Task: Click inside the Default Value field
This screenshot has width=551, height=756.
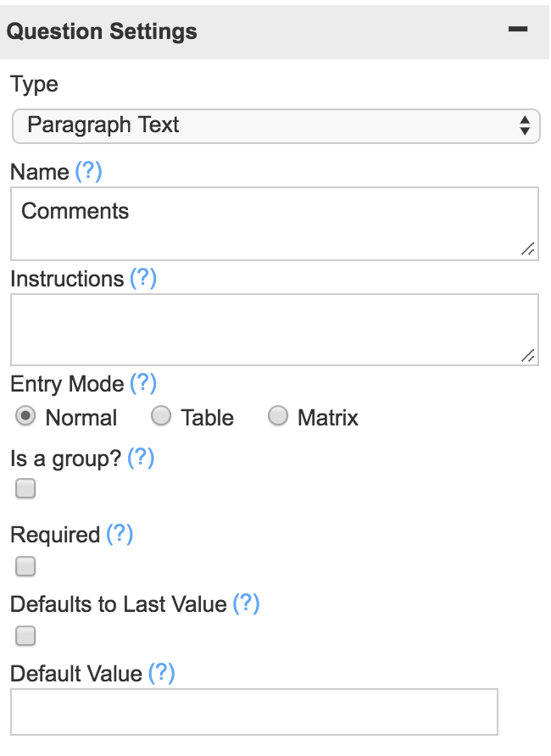Action: pyautogui.click(x=254, y=711)
